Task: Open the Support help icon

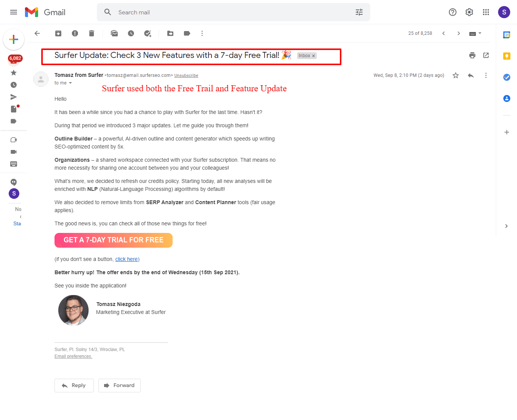Action: [x=453, y=12]
